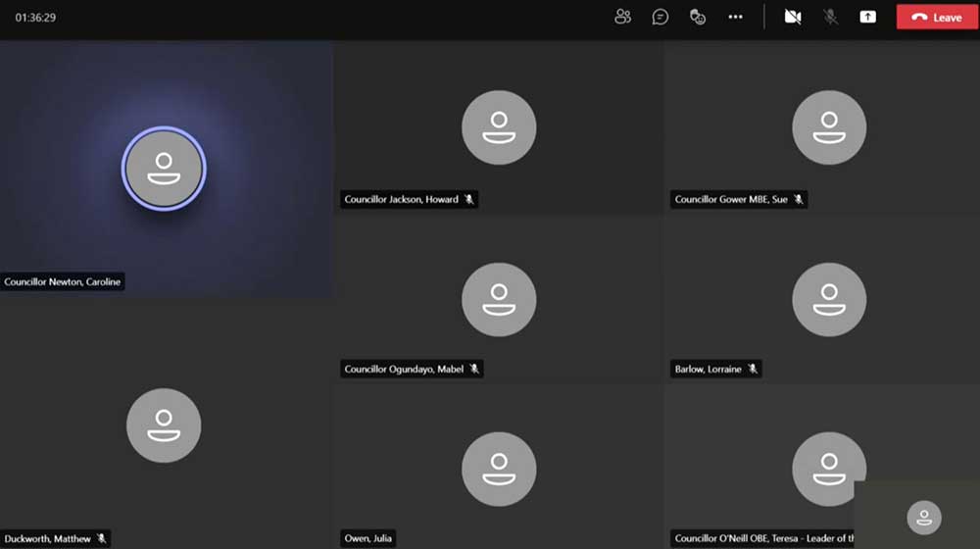
Task: Click the meeting duration timer
Action: (35, 18)
